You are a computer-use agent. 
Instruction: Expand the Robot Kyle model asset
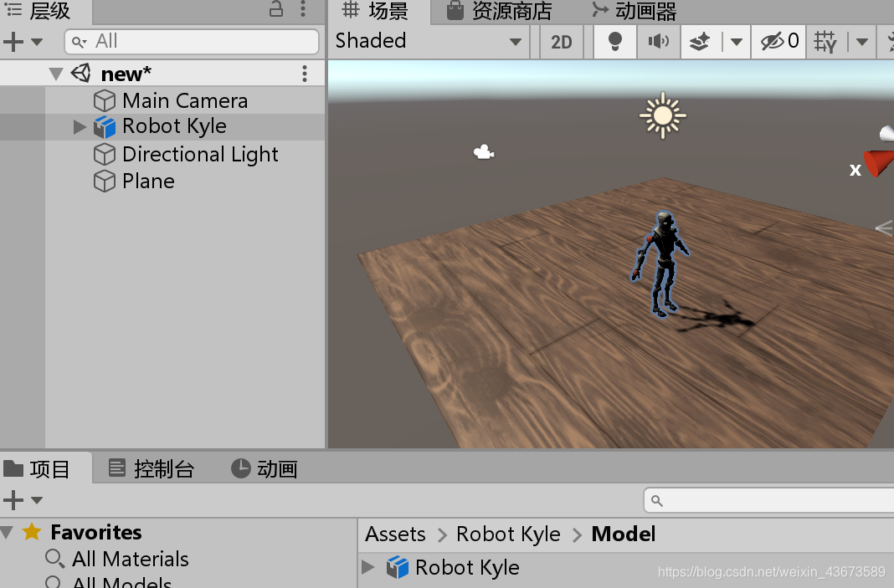click(x=368, y=567)
